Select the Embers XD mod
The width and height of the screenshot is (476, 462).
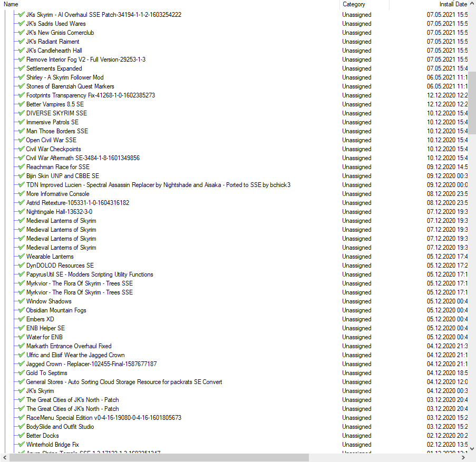[x=40, y=319]
